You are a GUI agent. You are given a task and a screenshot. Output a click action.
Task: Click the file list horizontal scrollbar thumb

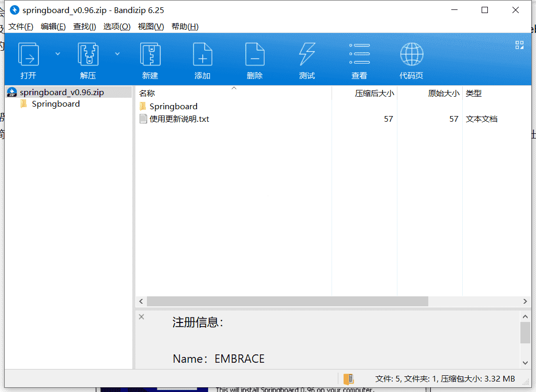coord(288,301)
